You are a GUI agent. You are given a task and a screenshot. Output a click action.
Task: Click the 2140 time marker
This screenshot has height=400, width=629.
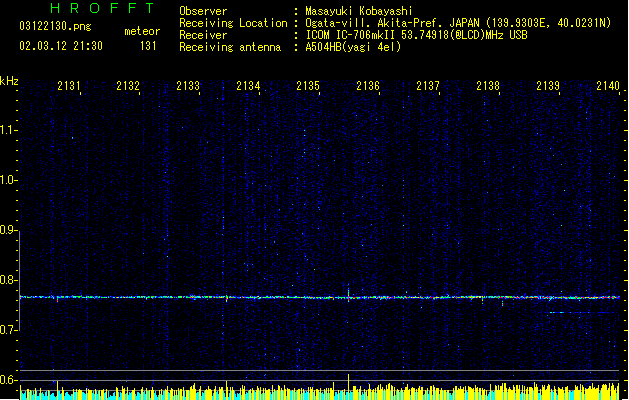pyautogui.click(x=608, y=86)
